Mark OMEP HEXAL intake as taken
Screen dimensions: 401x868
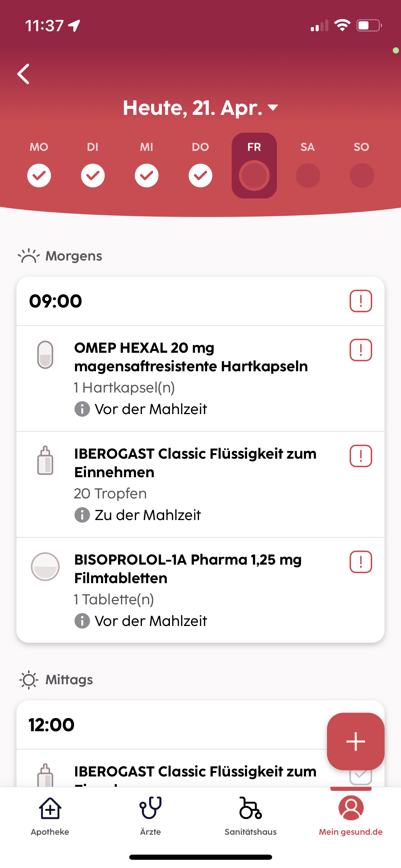pos(361,350)
